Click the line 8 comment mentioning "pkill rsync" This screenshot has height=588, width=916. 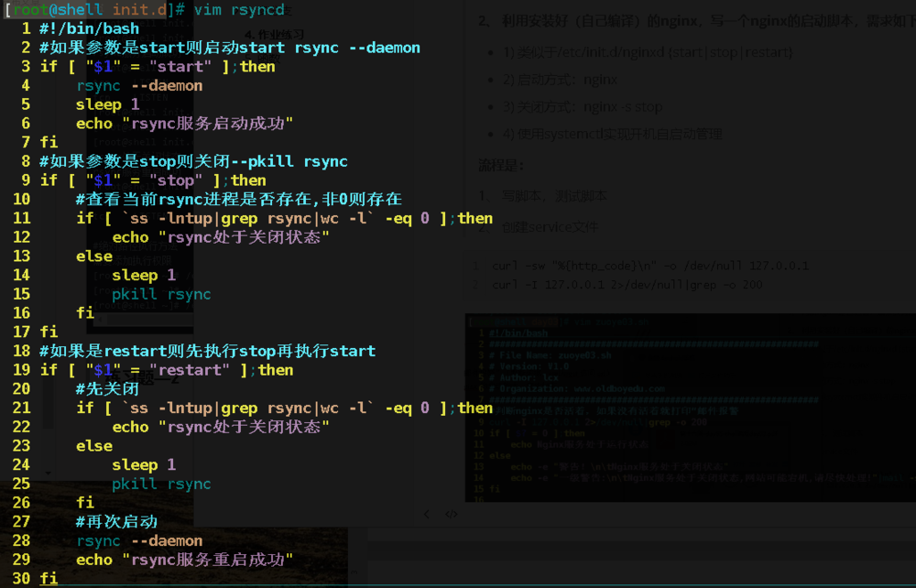[193, 161]
